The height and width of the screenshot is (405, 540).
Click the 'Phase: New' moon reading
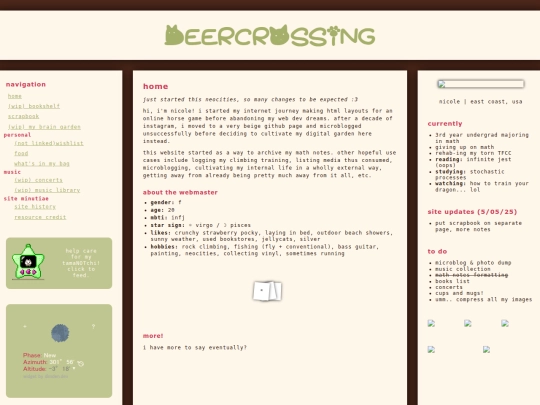point(39,355)
